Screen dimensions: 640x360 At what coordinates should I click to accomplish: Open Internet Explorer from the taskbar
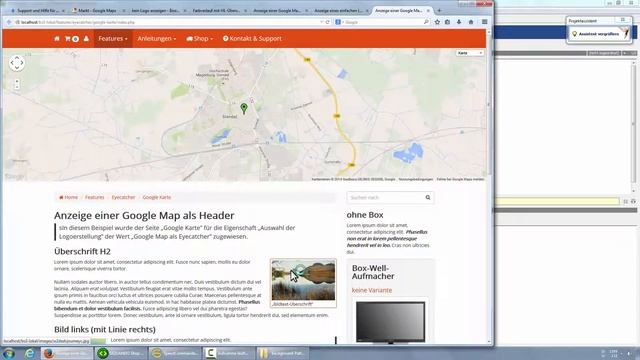pos(29,353)
